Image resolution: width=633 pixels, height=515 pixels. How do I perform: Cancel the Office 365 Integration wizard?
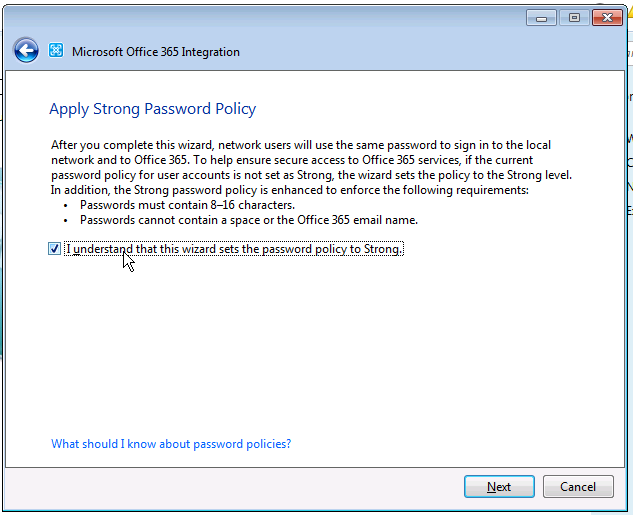[578, 487]
